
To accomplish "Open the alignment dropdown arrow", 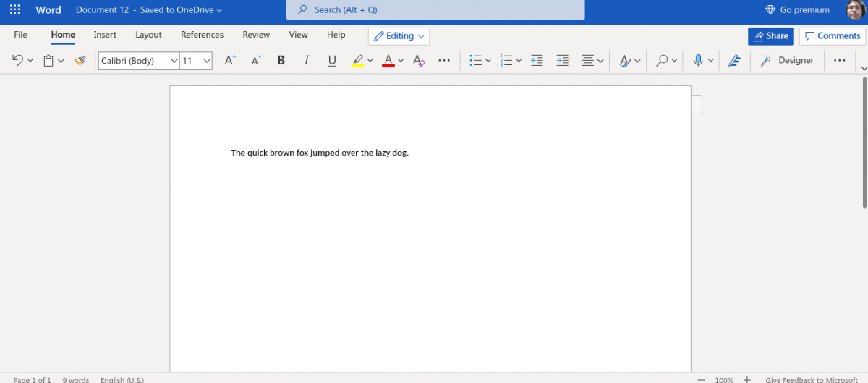I will 600,61.
